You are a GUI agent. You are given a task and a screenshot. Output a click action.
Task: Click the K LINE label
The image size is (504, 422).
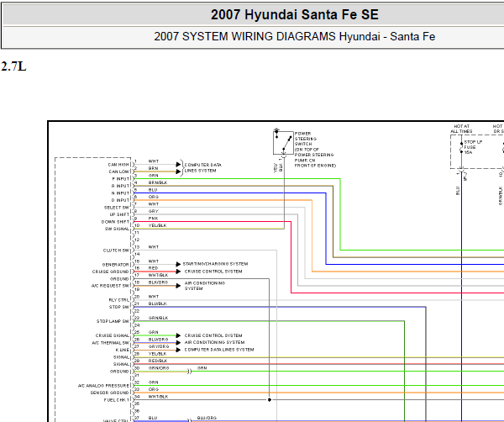click(x=123, y=350)
